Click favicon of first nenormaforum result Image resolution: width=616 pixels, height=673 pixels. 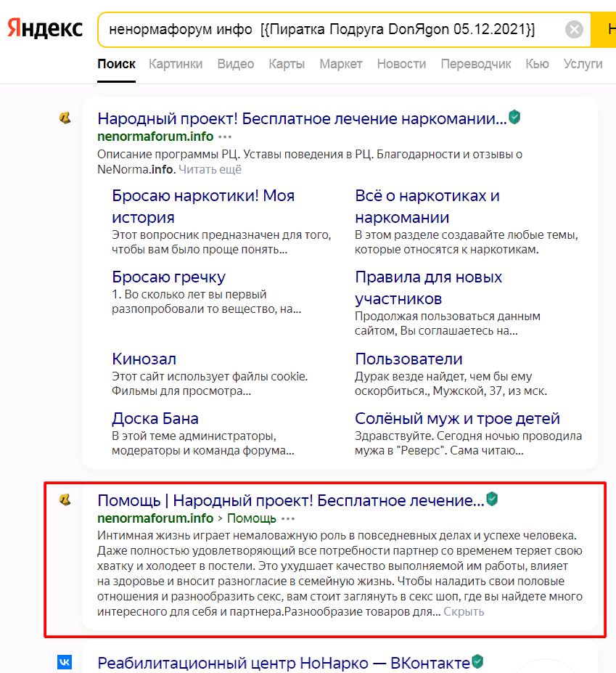(65, 118)
